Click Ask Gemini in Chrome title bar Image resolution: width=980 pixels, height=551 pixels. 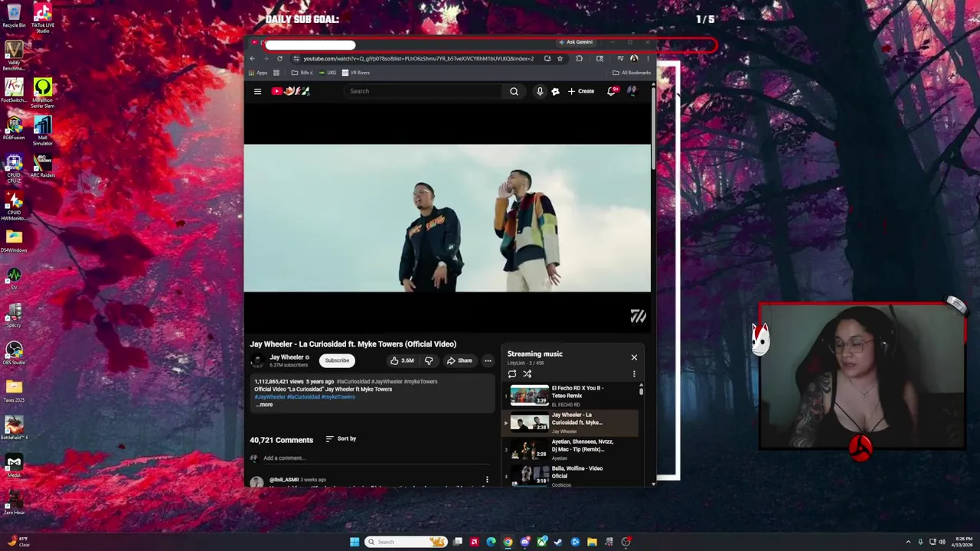[x=576, y=42]
